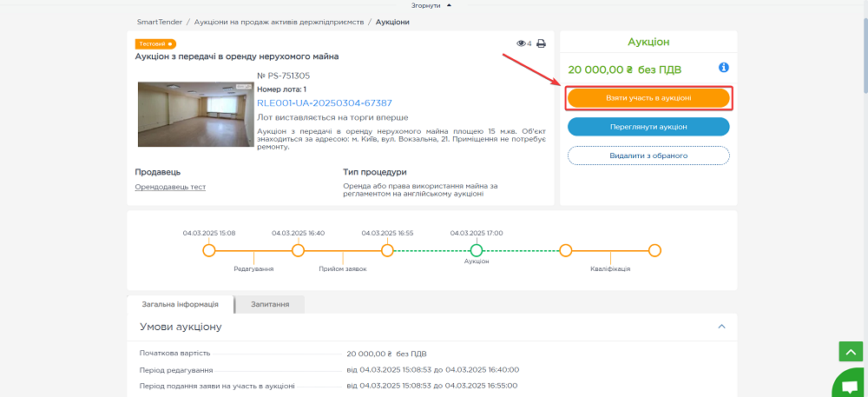Click Видалити з обраного button
Image resolution: width=868 pixels, height=397 pixels.
tap(648, 155)
